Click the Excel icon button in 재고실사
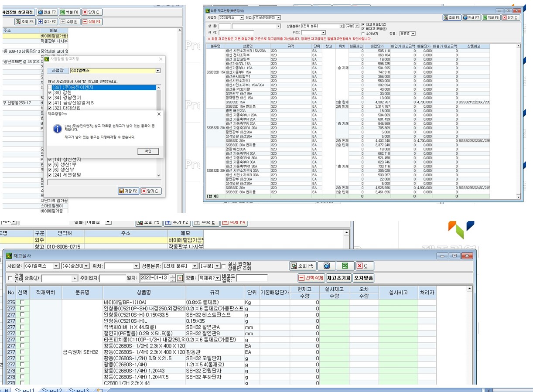The image size is (533, 392). [x=345, y=266]
